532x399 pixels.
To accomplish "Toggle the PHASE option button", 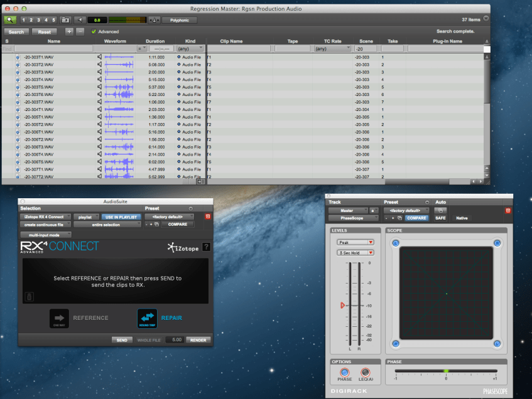I will [344, 373].
